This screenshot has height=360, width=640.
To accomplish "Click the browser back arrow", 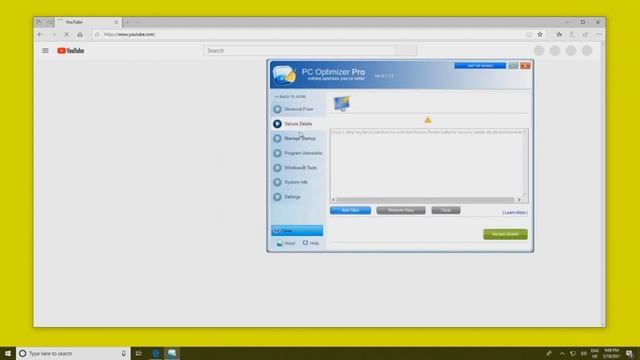I will coord(40,35).
